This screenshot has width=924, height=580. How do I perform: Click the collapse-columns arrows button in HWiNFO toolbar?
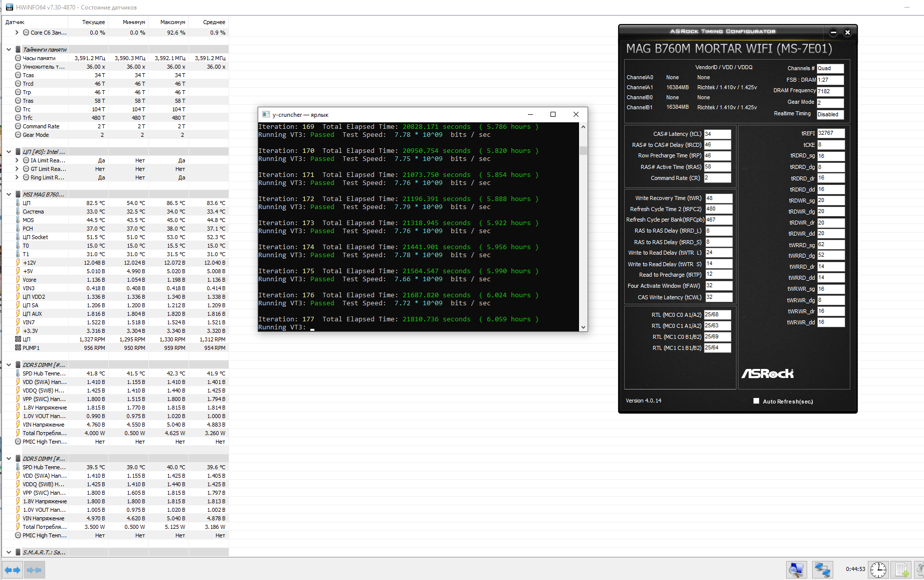34,570
